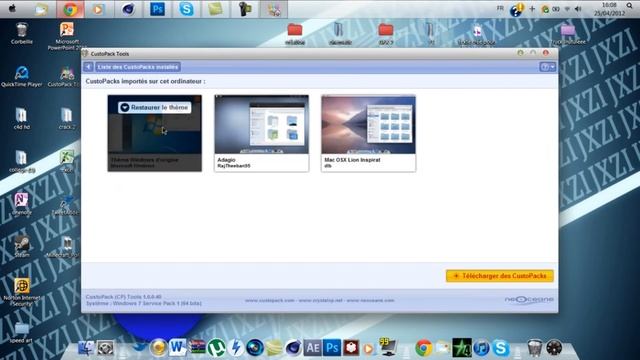Open Skype from the dock
640x360 pixels.
[501, 348]
